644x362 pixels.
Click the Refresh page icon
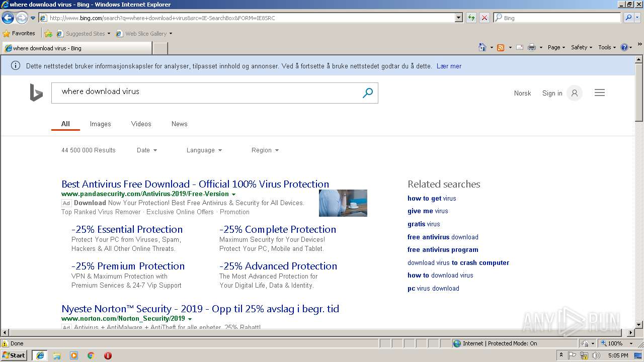[x=471, y=18]
